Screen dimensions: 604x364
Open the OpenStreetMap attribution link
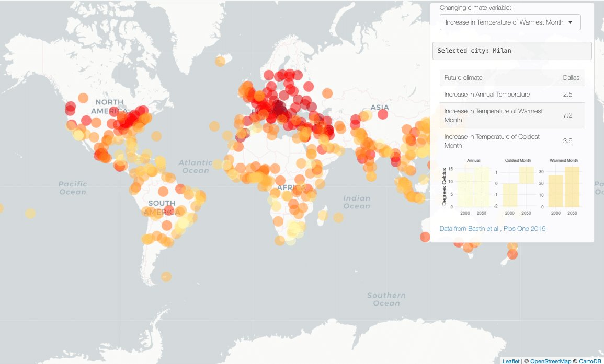(x=551, y=361)
